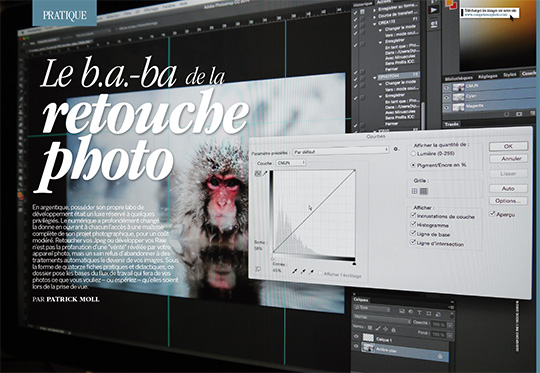Pick the white point eyedropper
The image size is (540, 373).
point(311,272)
